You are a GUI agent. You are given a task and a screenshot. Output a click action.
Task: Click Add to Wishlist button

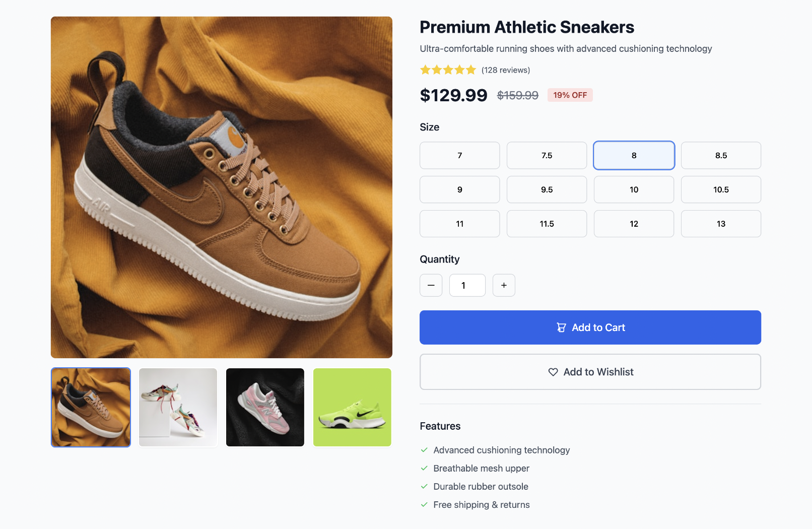[x=590, y=372]
